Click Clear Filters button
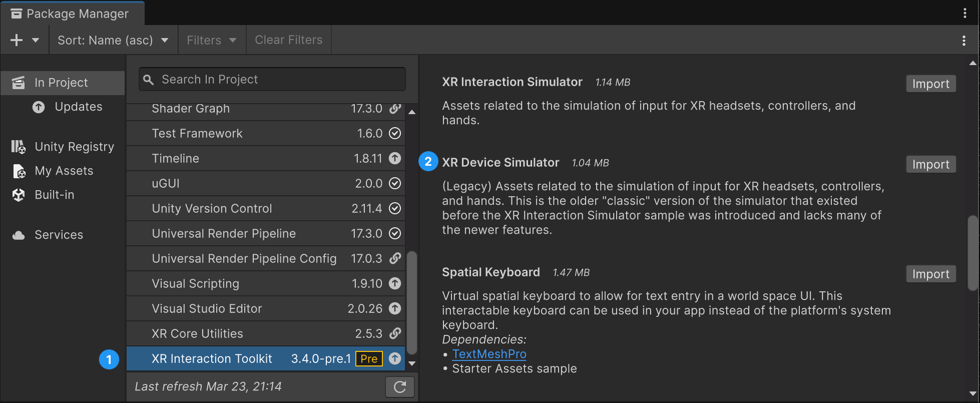This screenshot has height=403, width=980. (289, 40)
